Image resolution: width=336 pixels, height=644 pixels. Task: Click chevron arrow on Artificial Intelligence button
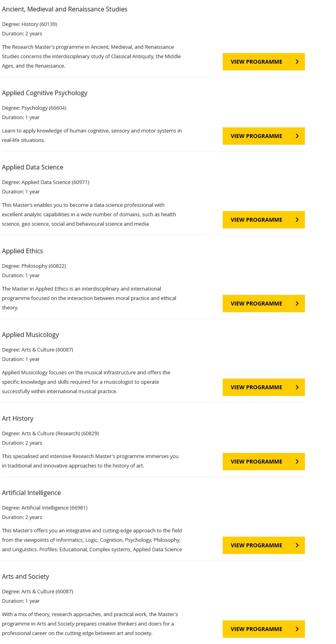coord(297,545)
